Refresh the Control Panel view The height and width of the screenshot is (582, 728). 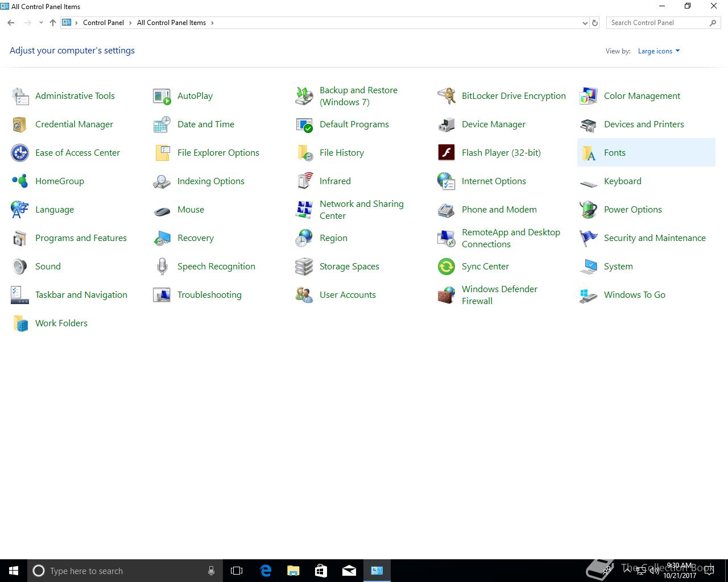[x=595, y=23]
